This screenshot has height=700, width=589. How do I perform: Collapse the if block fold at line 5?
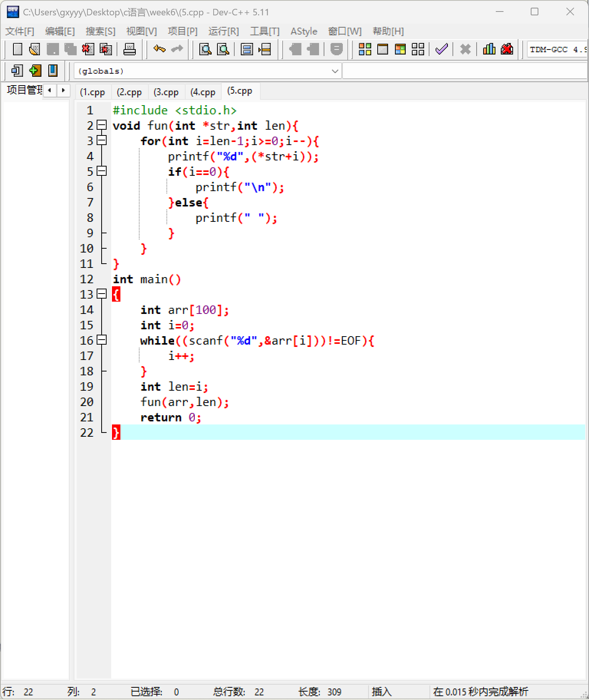click(x=102, y=171)
